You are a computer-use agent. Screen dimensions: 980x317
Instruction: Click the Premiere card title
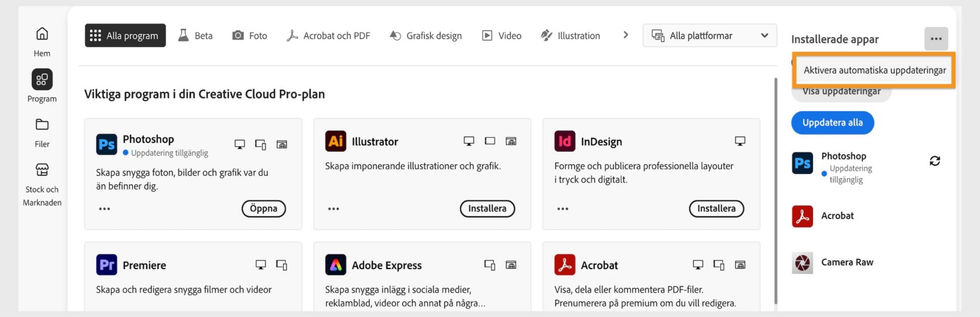[144, 265]
